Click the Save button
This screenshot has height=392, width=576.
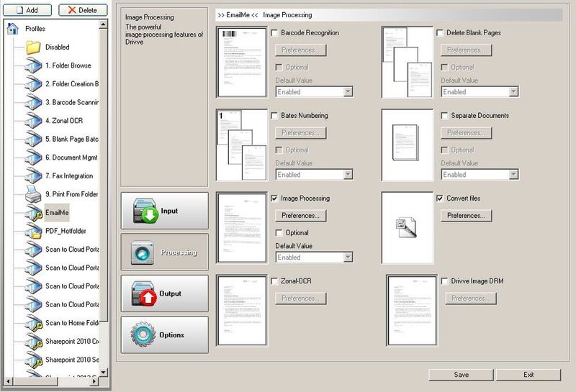click(461, 375)
